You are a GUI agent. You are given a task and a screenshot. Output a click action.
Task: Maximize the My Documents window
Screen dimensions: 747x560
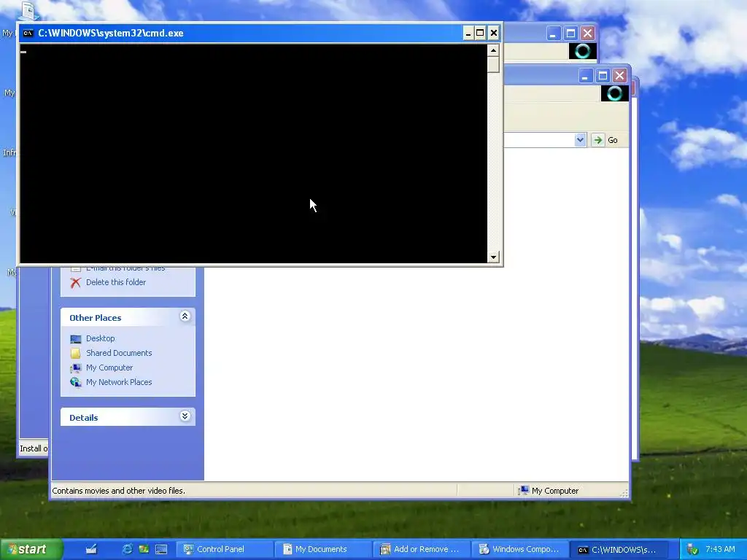[x=603, y=75]
